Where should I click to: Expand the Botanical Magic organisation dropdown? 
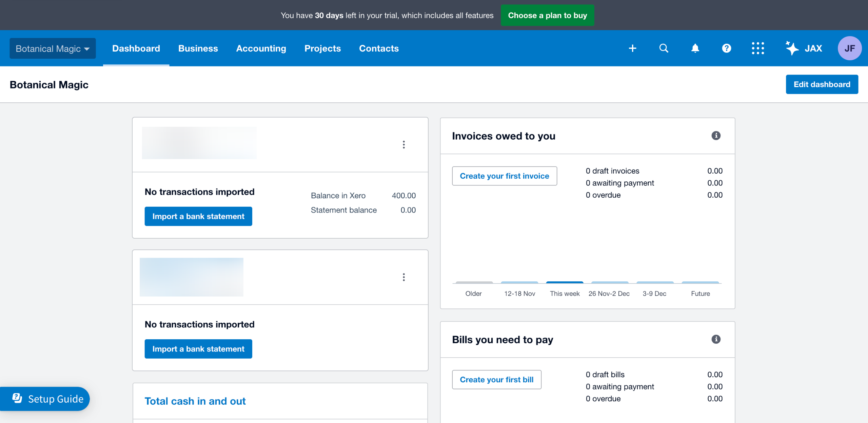pos(53,48)
